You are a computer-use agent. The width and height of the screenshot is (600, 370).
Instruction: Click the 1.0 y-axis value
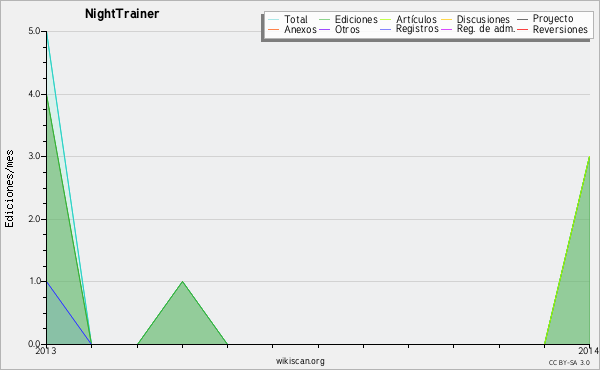click(x=34, y=281)
